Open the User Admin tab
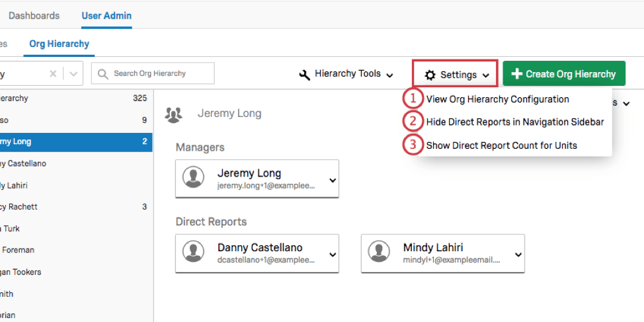This screenshot has height=322, width=644. pyautogui.click(x=106, y=15)
